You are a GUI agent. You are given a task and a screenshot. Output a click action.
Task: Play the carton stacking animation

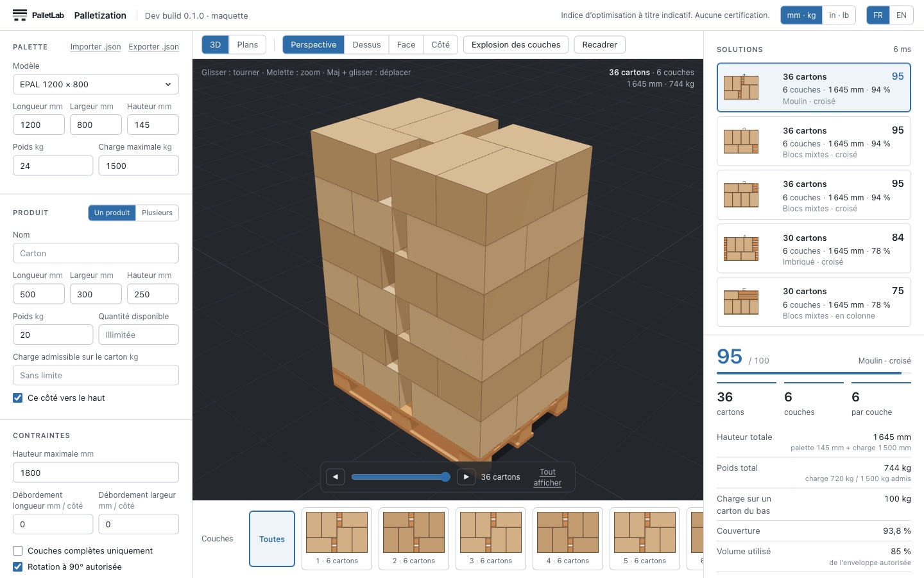(466, 477)
